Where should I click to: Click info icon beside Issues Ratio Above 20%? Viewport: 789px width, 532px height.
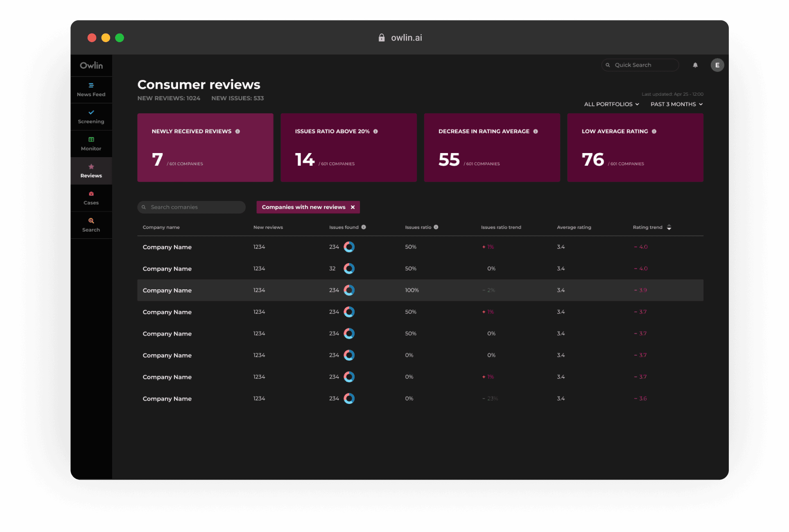pos(375,131)
